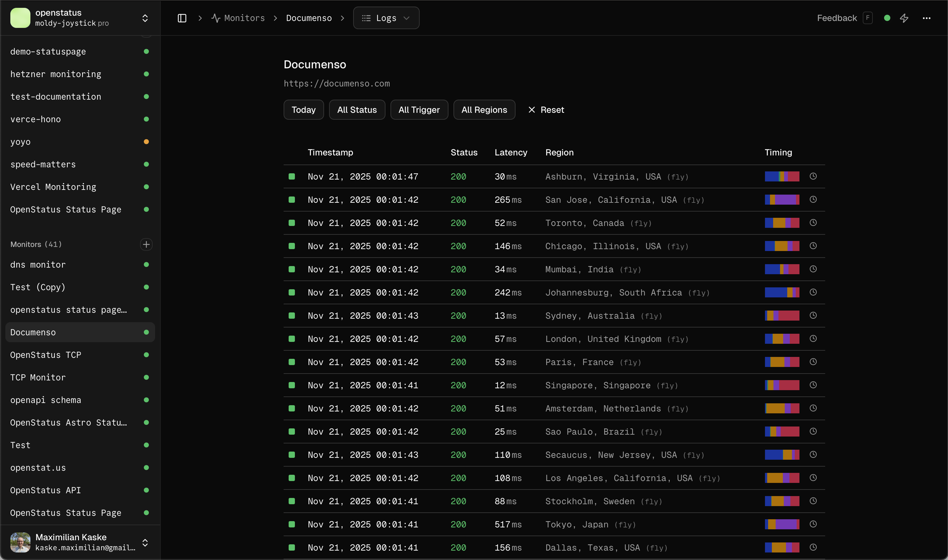Expand the workspace switcher for moldy-joystick
Screen dimensions: 948x560
tap(145, 18)
